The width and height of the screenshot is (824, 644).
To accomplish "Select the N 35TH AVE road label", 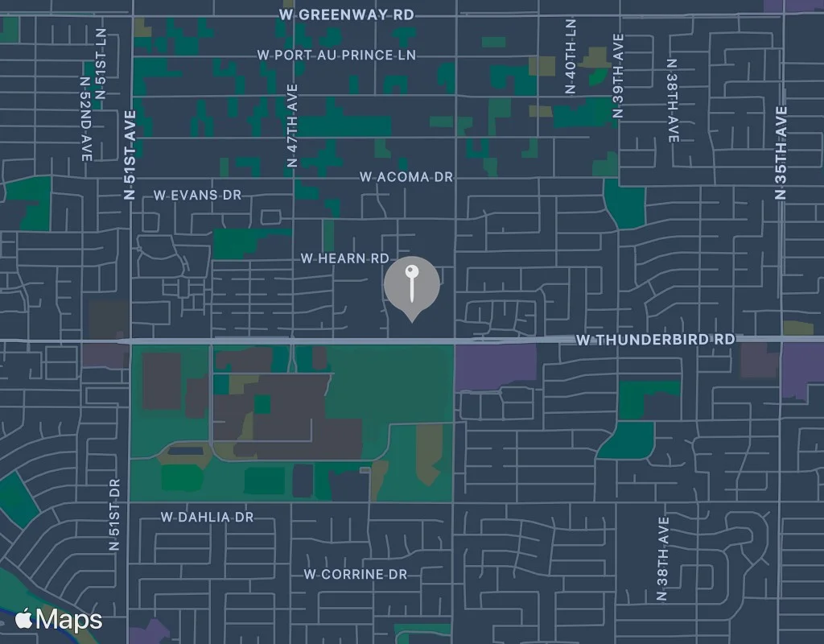I will tap(781, 152).
